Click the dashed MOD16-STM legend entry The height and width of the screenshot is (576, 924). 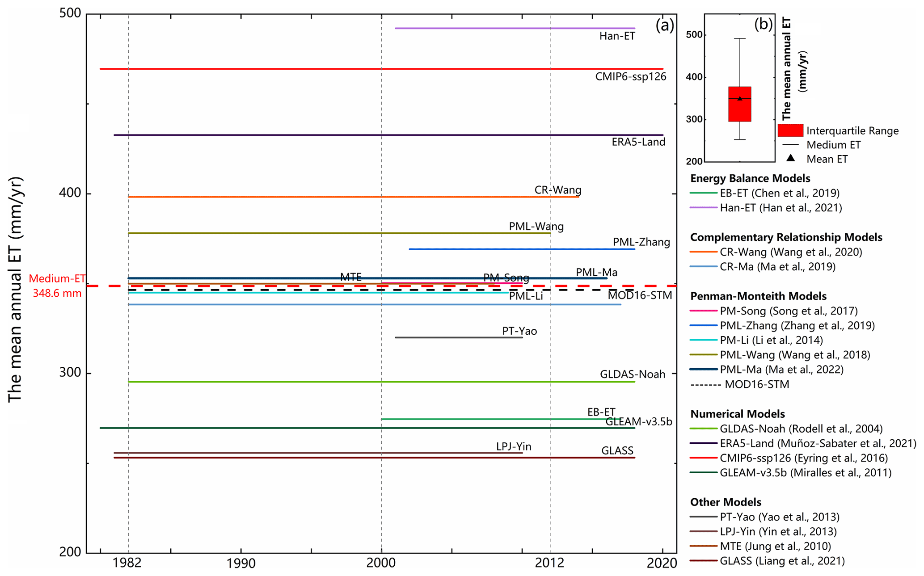point(756,384)
